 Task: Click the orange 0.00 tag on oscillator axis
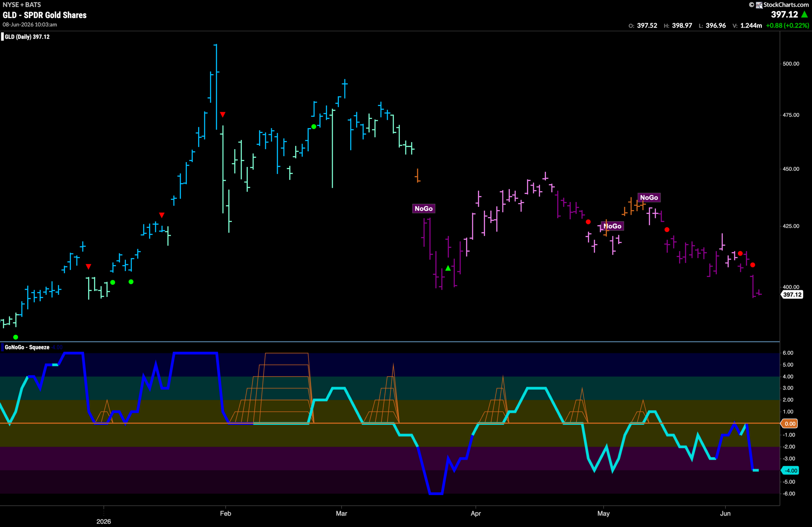click(x=790, y=424)
